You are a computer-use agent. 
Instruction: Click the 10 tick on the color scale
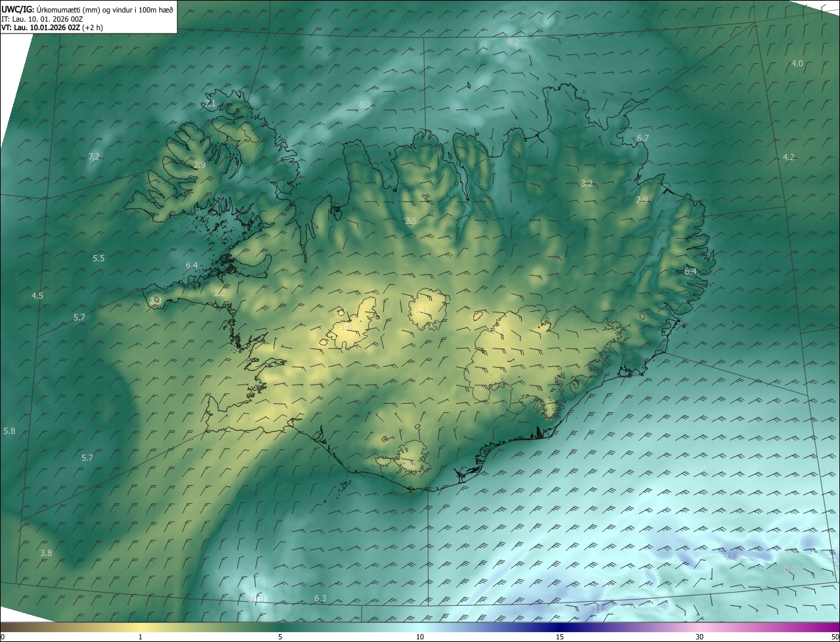420,637
